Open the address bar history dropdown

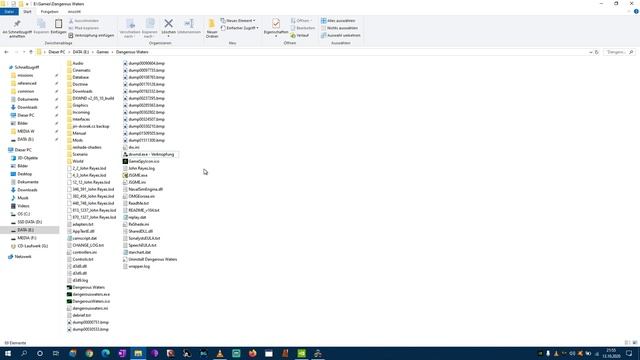click(x=591, y=52)
